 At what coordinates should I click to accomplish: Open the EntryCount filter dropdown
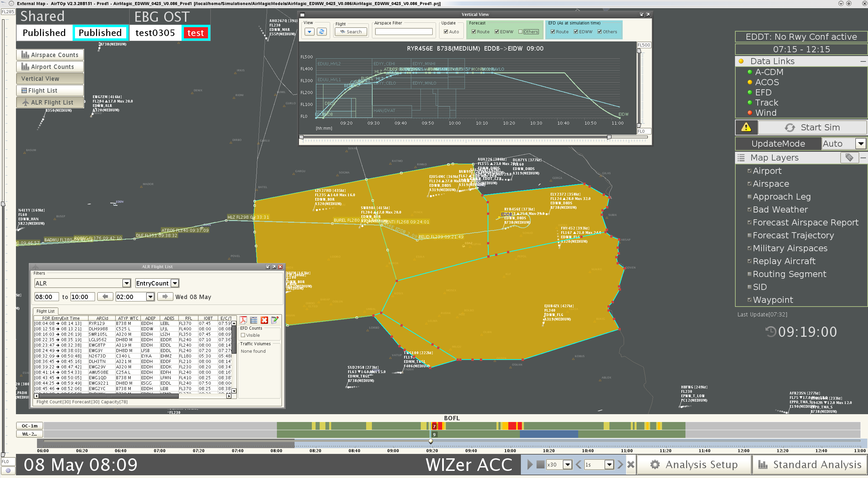click(x=174, y=283)
